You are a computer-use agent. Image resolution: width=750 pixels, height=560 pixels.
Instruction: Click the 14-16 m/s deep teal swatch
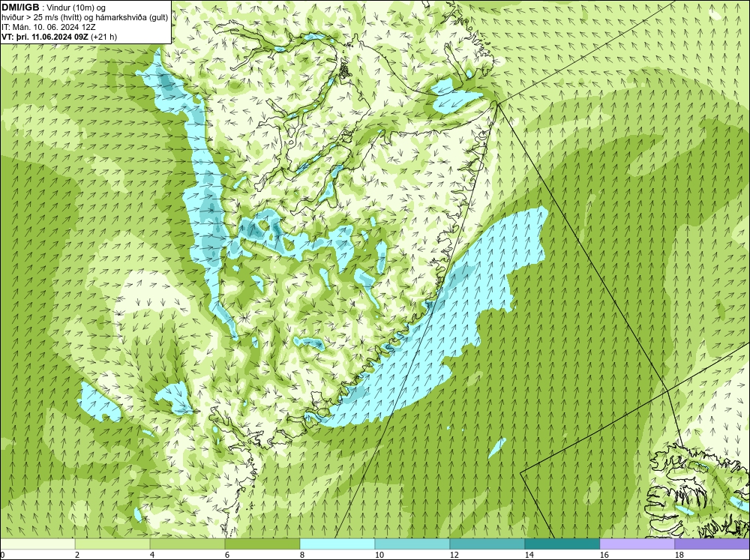(x=562, y=544)
